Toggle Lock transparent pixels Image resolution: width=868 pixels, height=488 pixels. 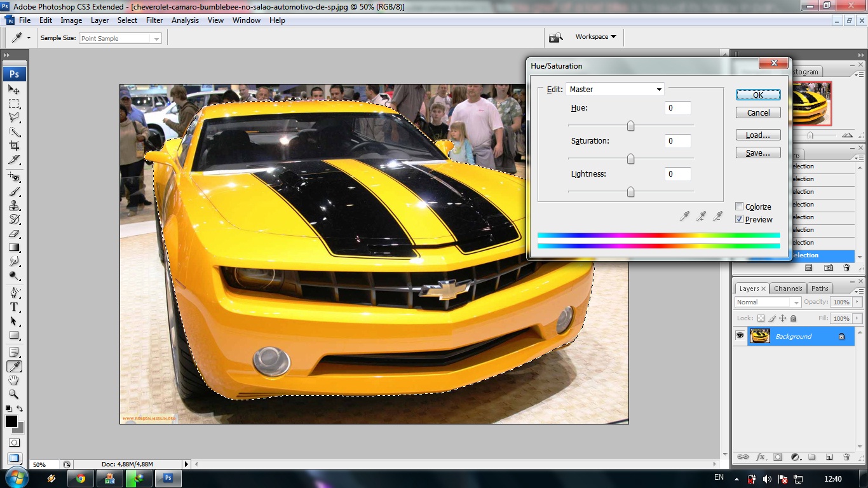tap(761, 318)
